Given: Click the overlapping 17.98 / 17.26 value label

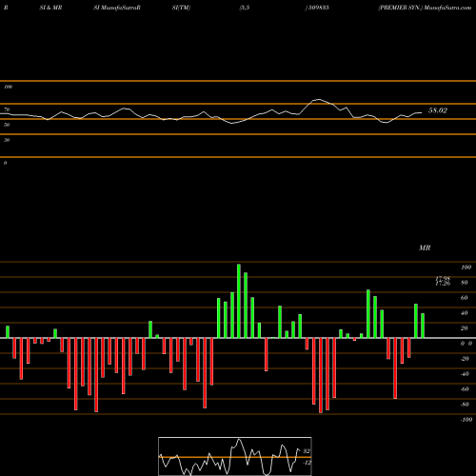Looking at the screenshot, I should click(x=443, y=281).
